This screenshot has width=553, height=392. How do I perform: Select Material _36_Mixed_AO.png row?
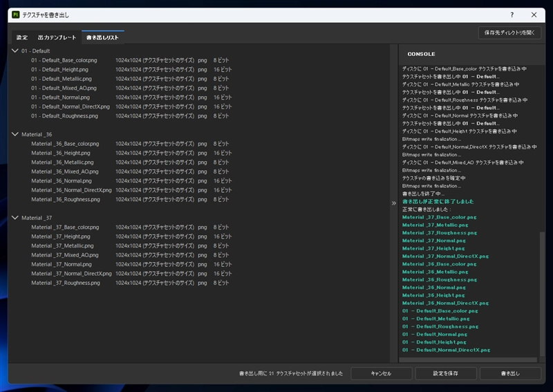130,171
